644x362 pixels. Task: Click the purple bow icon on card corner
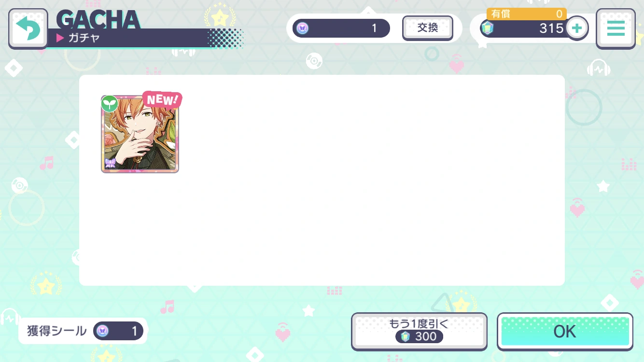click(x=110, y=163)
